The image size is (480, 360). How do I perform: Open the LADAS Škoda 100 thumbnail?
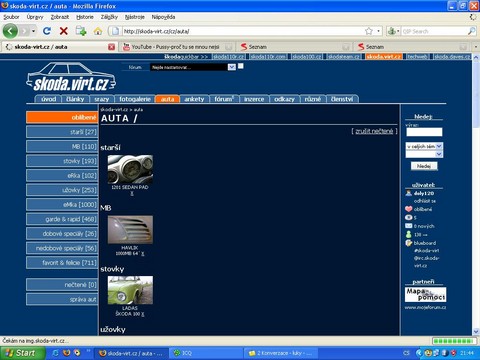pyautogui.click(x=130, y=290)
